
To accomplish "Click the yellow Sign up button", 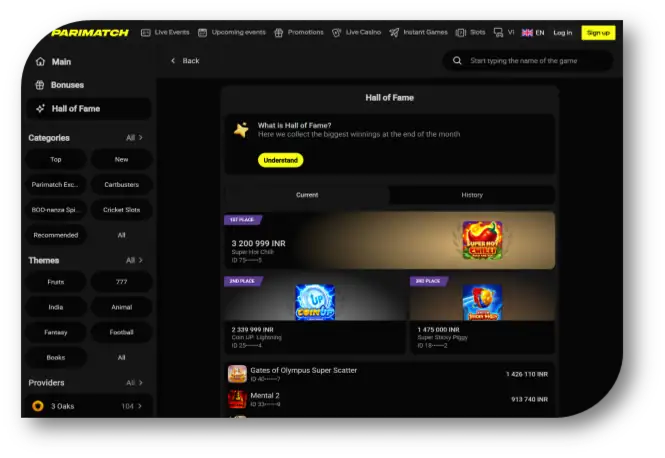I will pos(598,33).
